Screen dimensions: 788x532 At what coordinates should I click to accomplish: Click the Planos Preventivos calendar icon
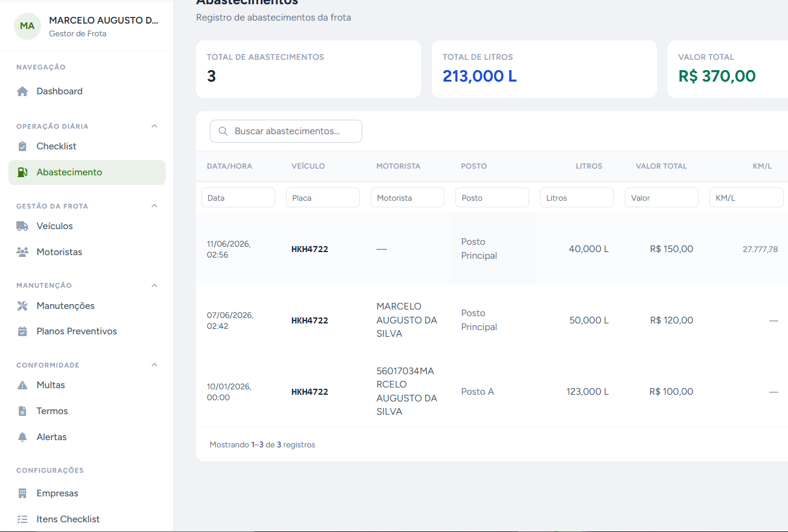22,331
